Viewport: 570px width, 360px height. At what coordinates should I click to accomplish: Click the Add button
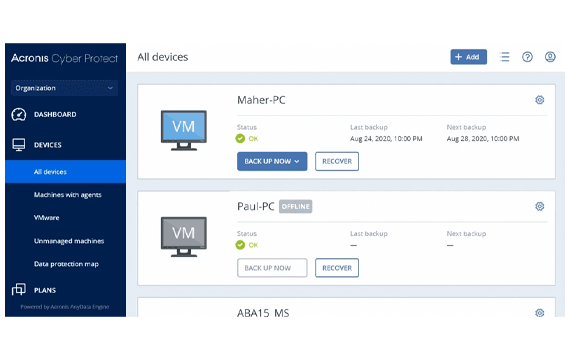coord(469,57)
